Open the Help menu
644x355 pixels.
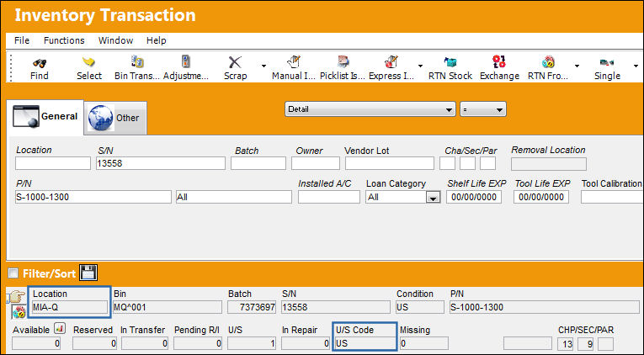click(156, 40)
